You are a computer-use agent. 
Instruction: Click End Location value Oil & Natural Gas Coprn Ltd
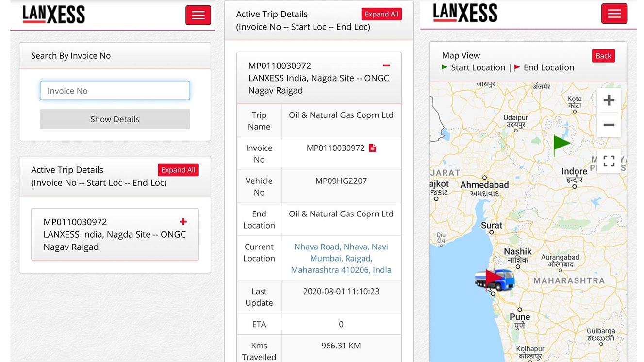pyautogui.click(x=341, y=214)
